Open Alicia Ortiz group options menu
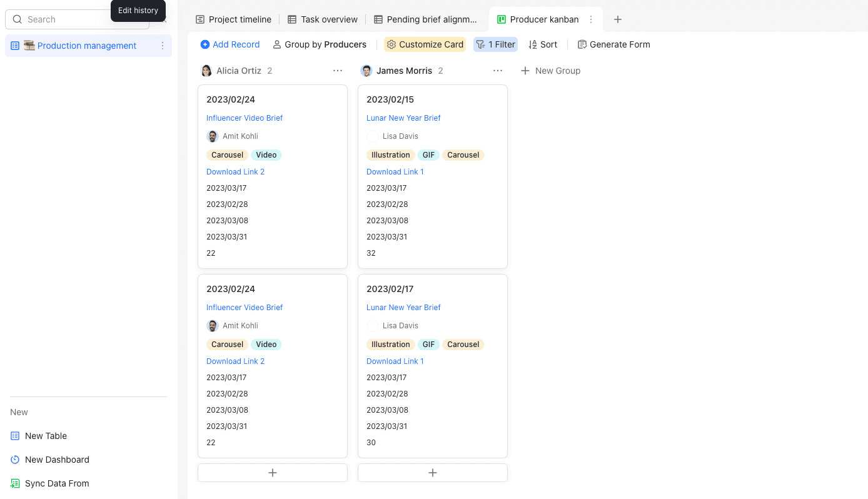Viewport: 868px width, 499px height. coord(338,71)
